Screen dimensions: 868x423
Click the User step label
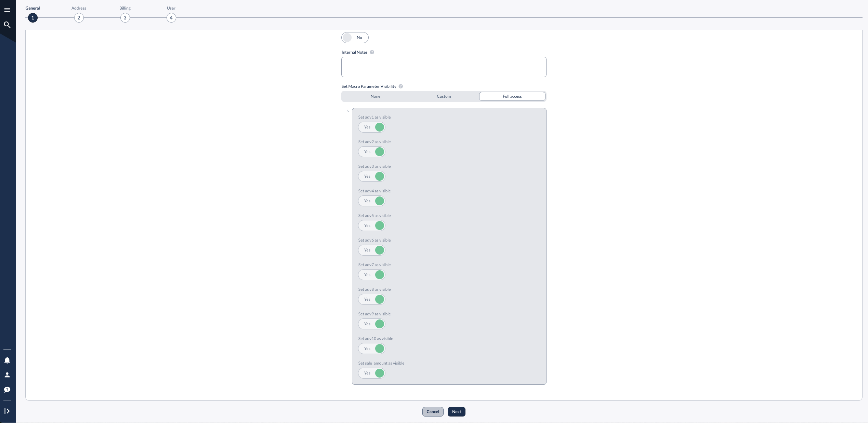(171, 8)
